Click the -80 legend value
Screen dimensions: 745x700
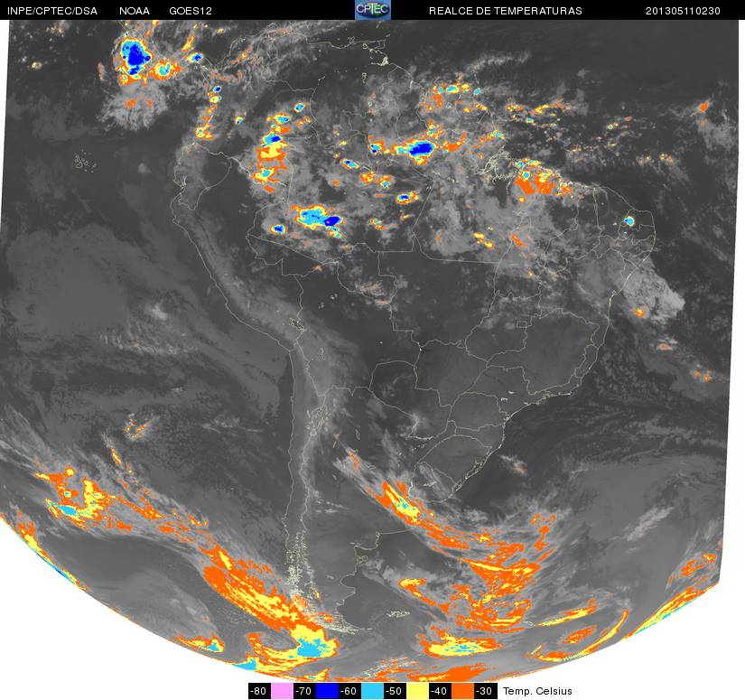[x=259, y=691]
